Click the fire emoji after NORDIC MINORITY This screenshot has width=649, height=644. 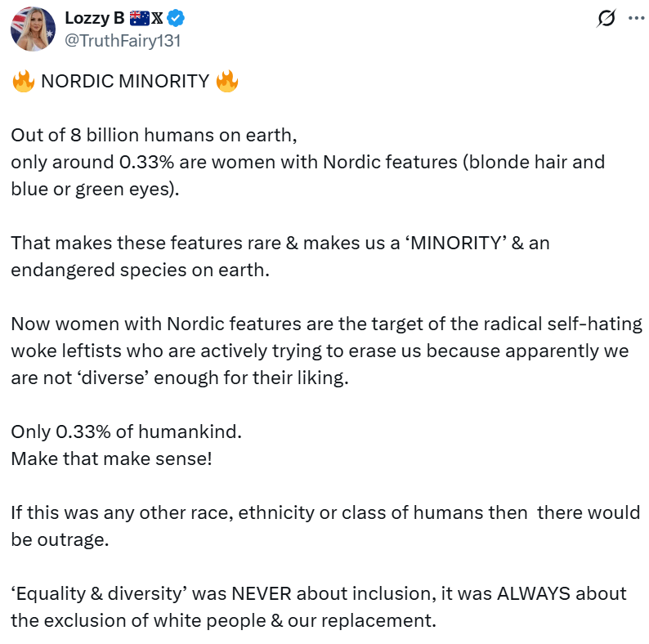click(226, 82)
